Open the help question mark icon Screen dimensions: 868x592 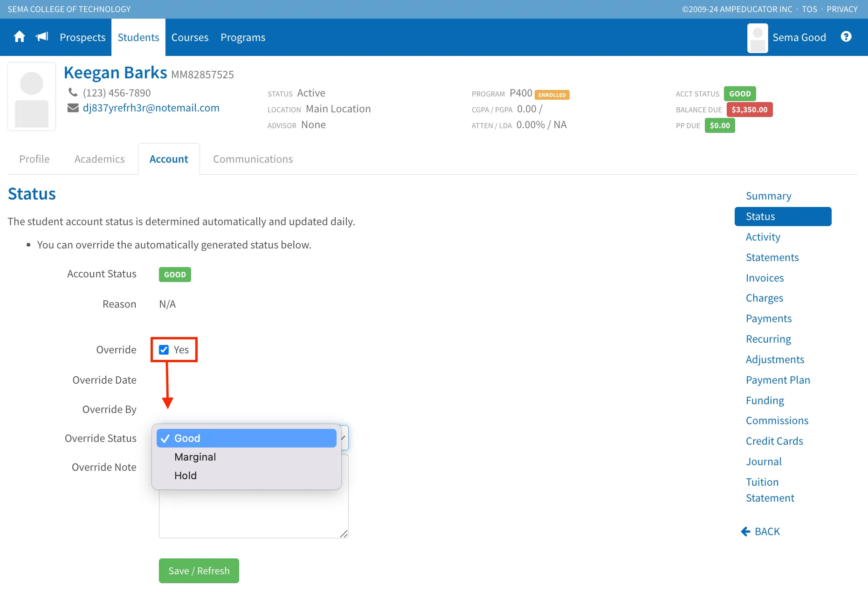click(x=846, y=37)
